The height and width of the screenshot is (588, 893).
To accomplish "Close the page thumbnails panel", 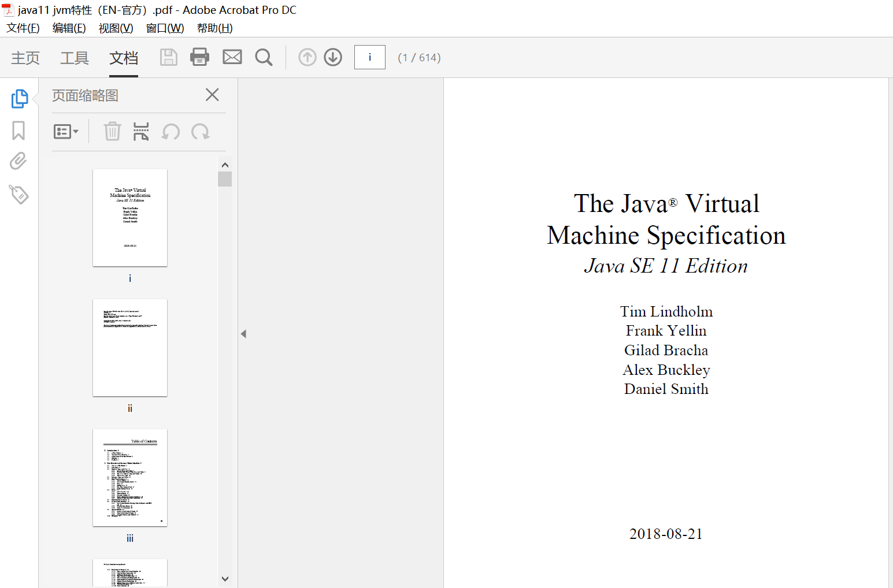I will (x=212, y=95).
